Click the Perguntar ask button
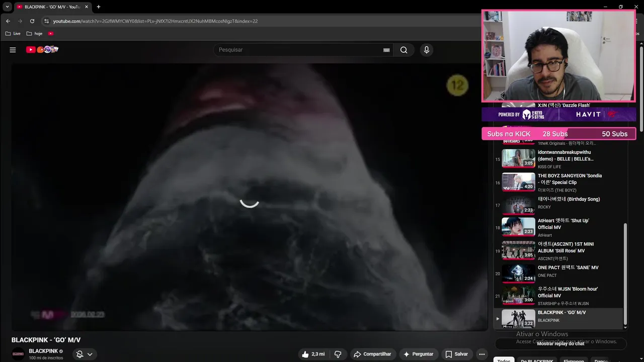The image size is (644, 362). (418, 354)
